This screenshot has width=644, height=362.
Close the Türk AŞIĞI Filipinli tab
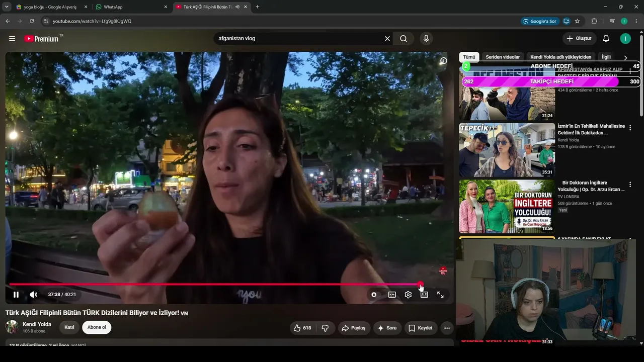[x=247, y=7]
